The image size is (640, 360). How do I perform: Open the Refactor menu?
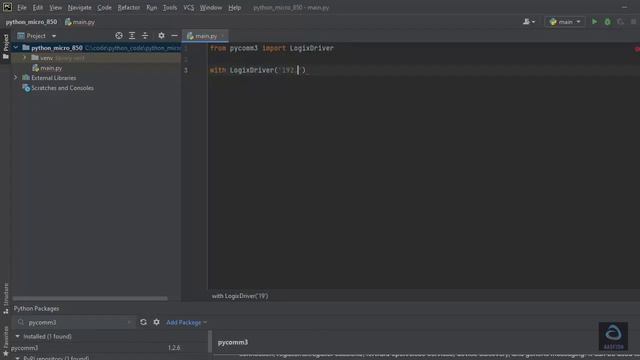coord(129,7)
